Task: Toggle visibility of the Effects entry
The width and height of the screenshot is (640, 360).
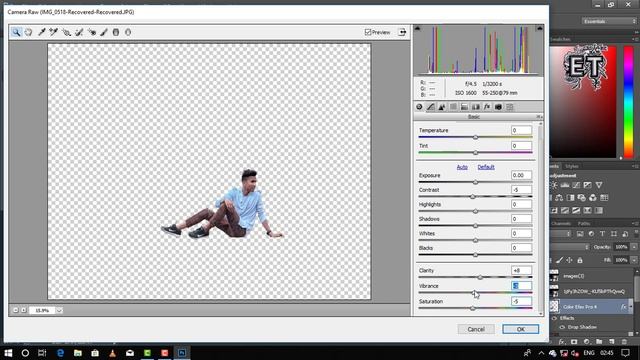Action: pos(554,318)
